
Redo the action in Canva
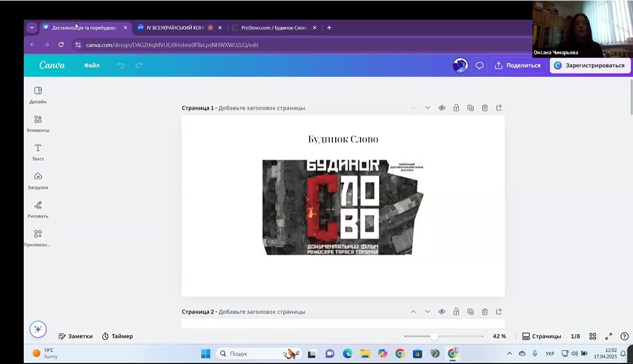[x=139, y=66]
